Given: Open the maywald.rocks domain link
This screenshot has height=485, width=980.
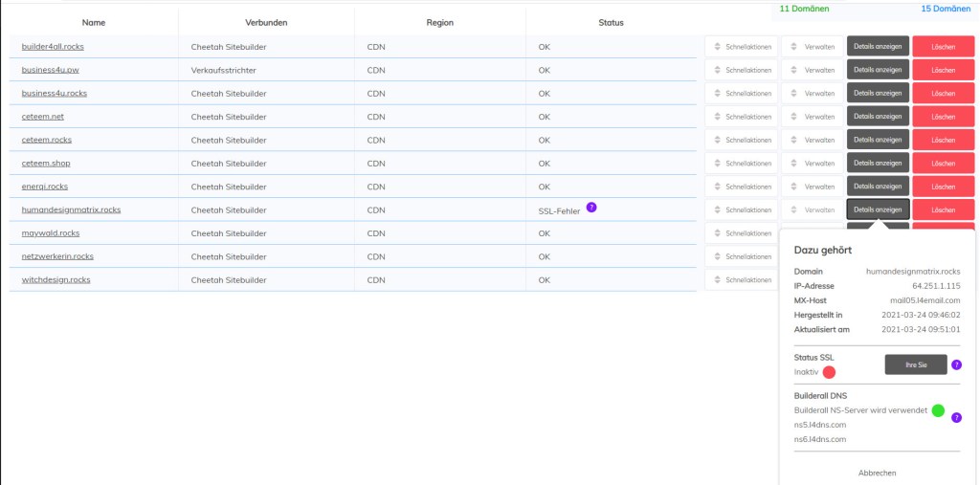Looking at the screenshot, I should point(51,233).
